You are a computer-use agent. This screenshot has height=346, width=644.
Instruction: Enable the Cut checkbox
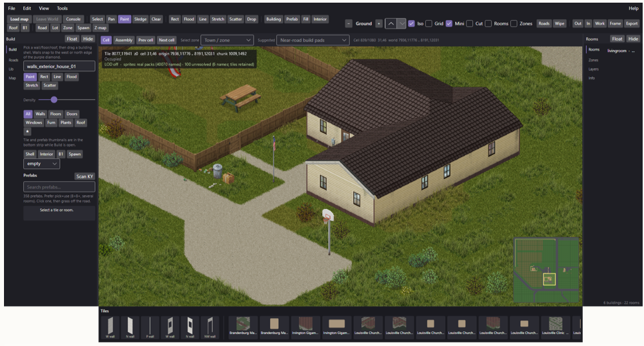470,23
